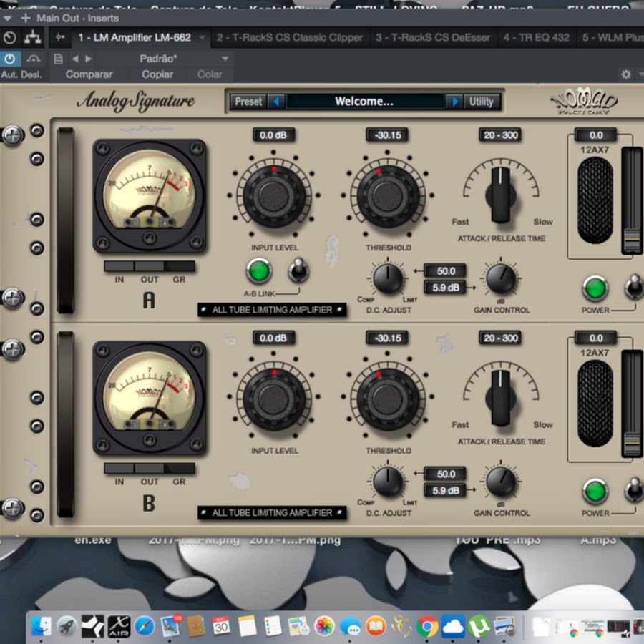Click channel B -30.15 threshold value field
The height and width of the screenshot is (644, 644).
[x=388, y=338]
